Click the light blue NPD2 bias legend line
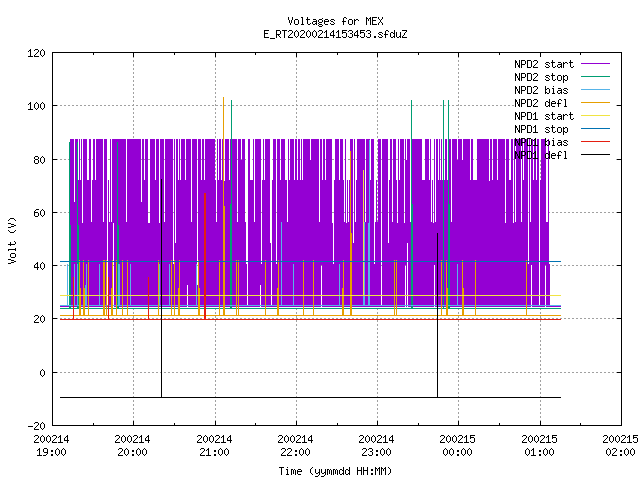The image size is (640, 480). (595, 90)
